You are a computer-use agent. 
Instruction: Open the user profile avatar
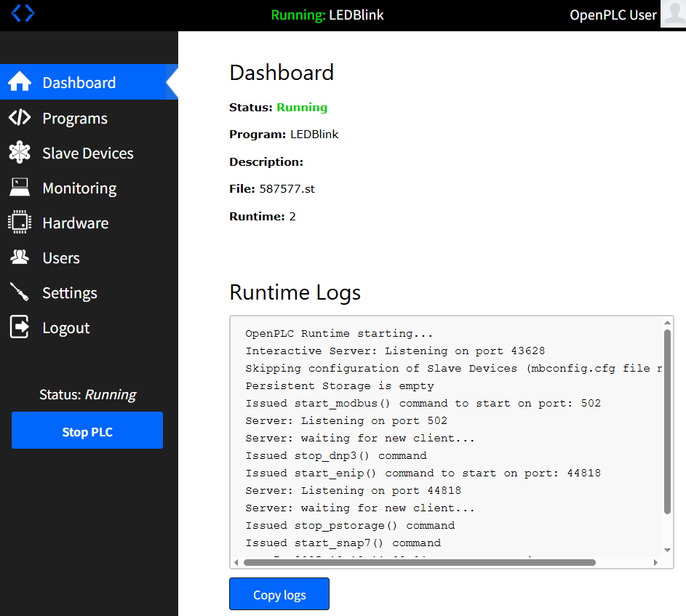coord(673,14)
